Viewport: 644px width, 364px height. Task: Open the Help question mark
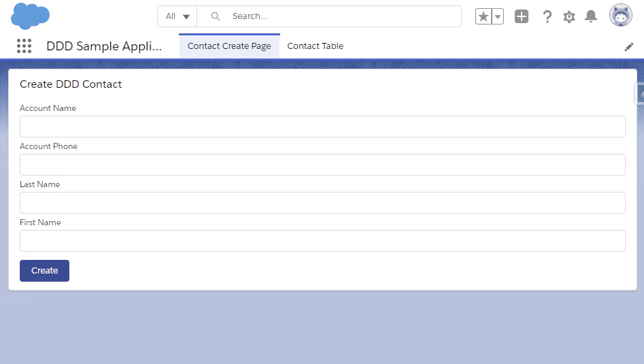click(x=547, y=16)
